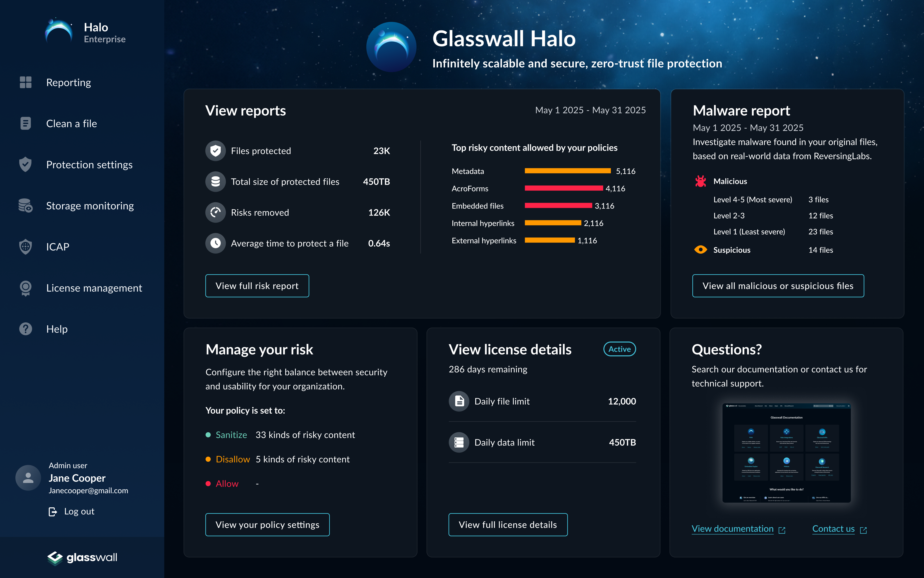This screenshot has width=924, height=578.
Task: Click the ICAP globe shield icon
Action: pos(25,247)
